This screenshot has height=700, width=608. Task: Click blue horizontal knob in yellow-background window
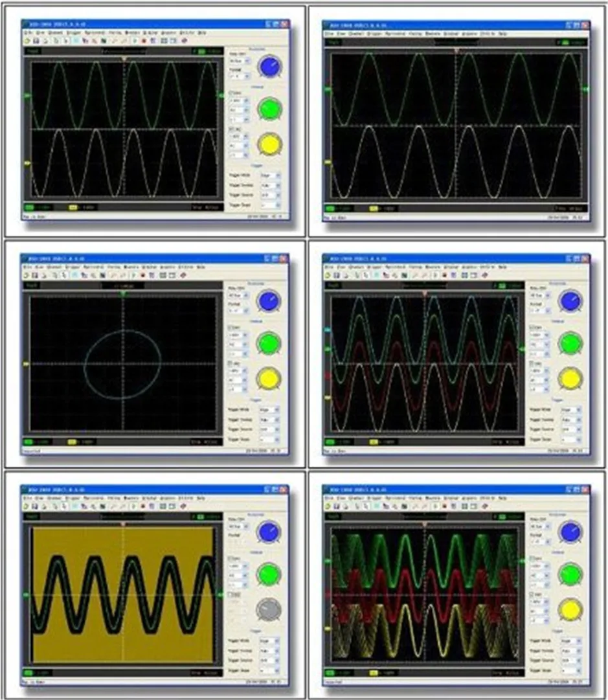coord(269,532)
